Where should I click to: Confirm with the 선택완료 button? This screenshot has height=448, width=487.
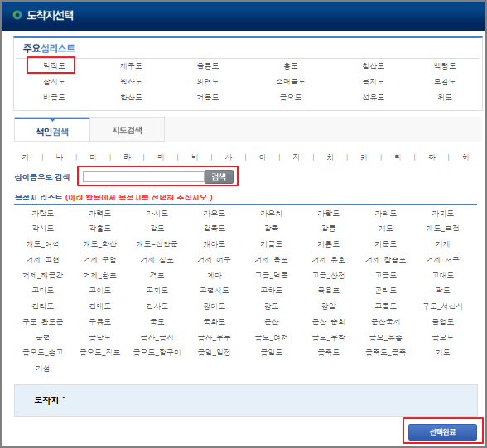[x=442, y=432]
